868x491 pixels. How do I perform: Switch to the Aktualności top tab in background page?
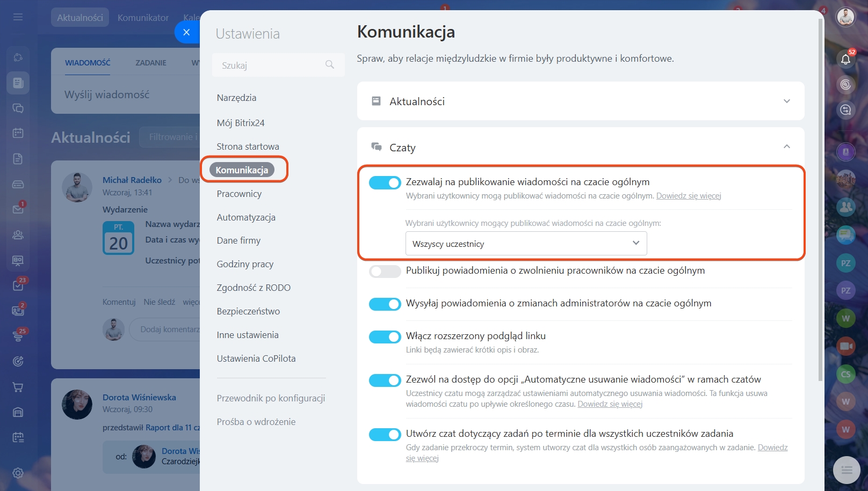pos(80,18)
